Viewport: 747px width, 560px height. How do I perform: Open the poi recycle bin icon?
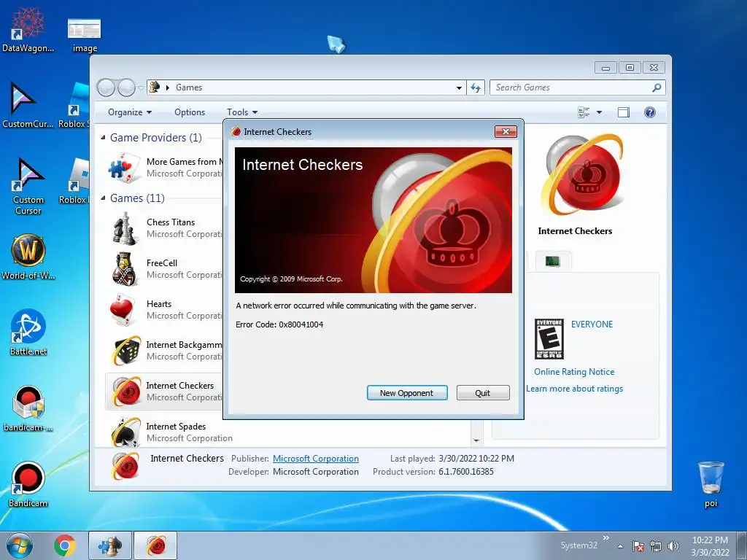coord(711,484)
